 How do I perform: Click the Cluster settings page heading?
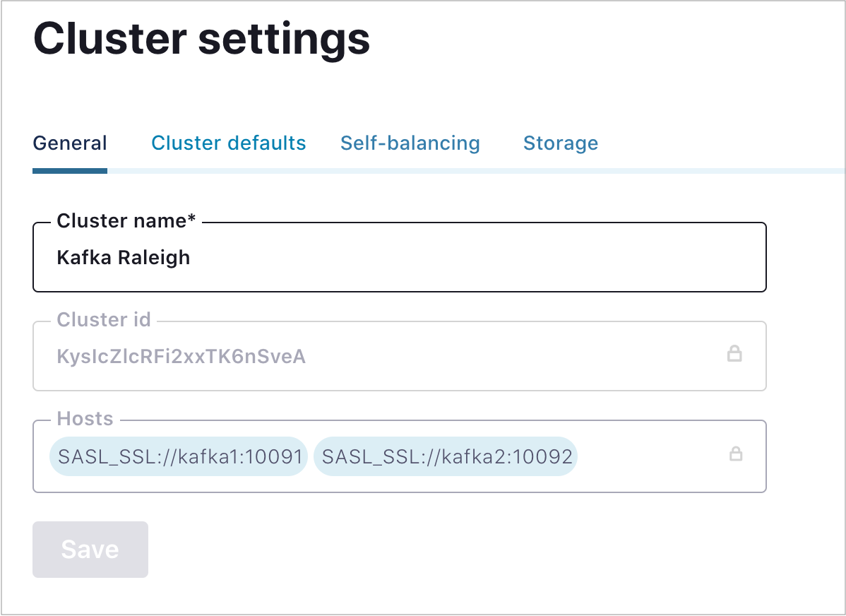pos(201,40)
